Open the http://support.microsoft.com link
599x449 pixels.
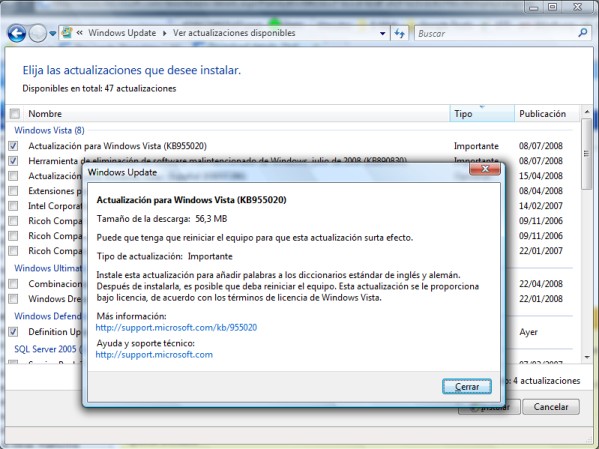tap(154, 355)
